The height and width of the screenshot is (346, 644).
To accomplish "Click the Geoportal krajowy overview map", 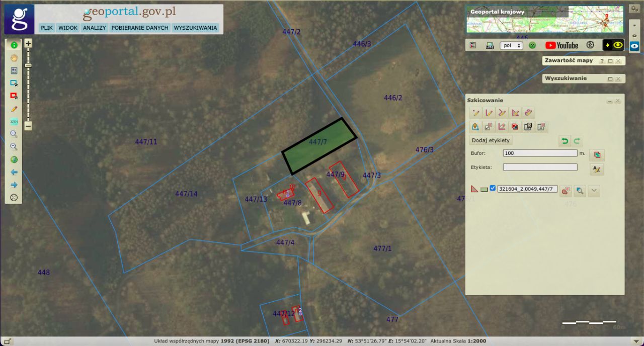I will point(544,19).
